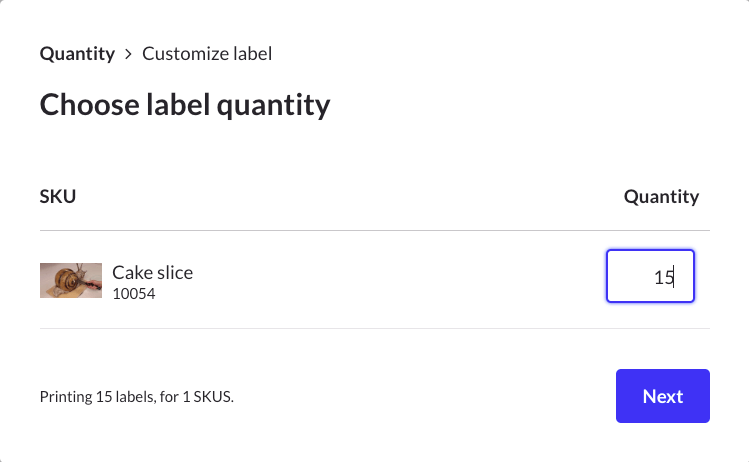Click the SKU number 10054
The width and height of the screenshot is (749, 462).
click(x=134, y=294)
